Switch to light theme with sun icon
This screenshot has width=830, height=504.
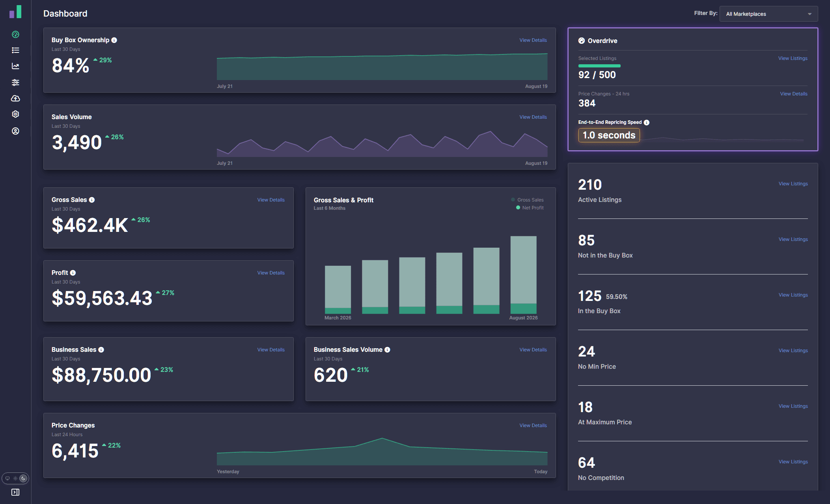15,478
